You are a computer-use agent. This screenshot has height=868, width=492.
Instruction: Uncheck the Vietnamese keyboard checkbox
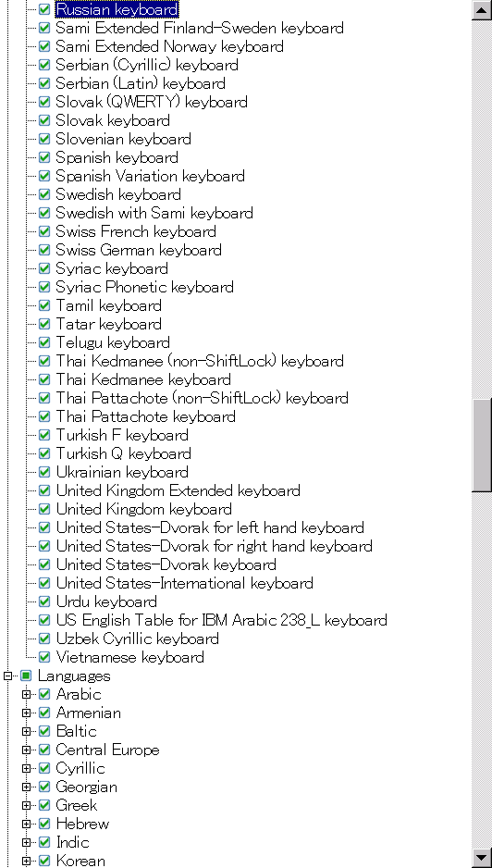(44, 658)
